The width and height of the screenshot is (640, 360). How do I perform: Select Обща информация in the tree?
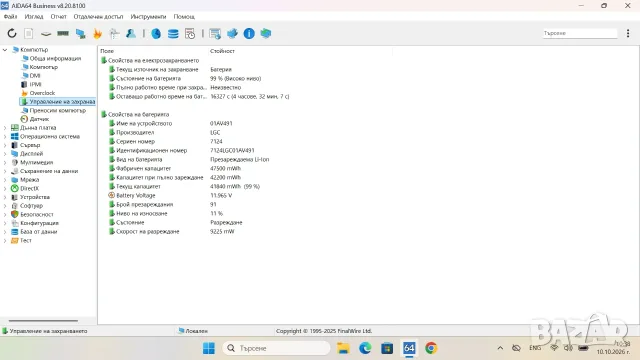click(x=55, y=58)
